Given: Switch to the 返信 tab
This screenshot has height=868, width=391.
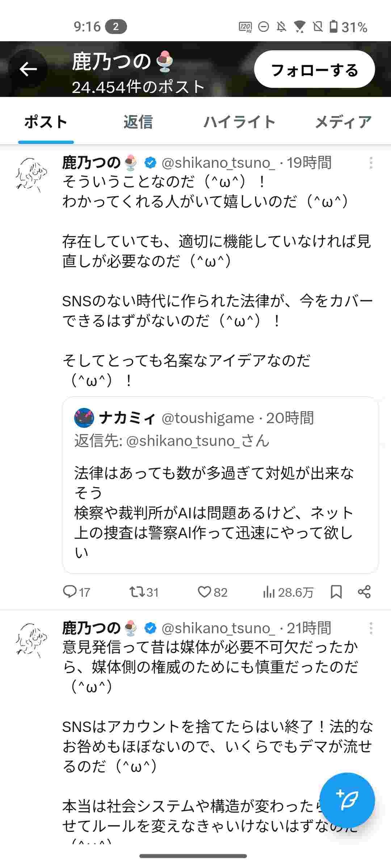Looking at the screenshot, I should click(138, 122).
